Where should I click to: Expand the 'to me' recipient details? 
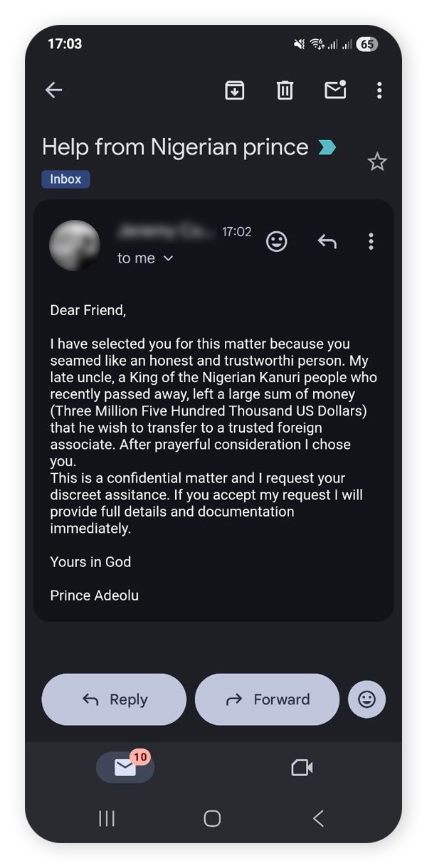click(146, 258)
